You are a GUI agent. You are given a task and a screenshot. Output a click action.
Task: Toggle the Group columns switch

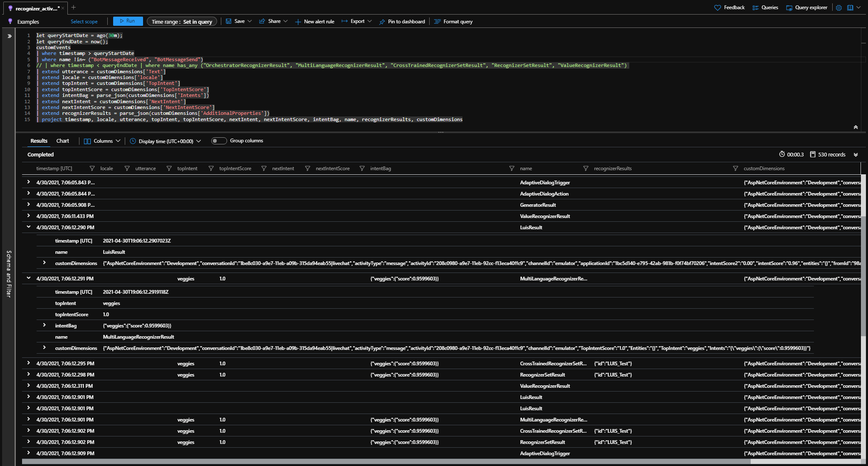pyautogui.click(x=219, y=141)
